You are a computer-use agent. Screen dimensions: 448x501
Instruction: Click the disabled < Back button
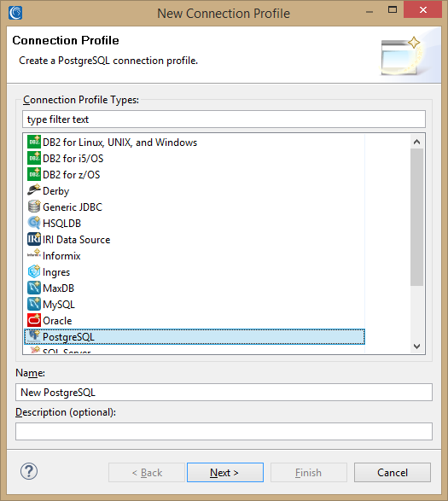click(147, 473)
